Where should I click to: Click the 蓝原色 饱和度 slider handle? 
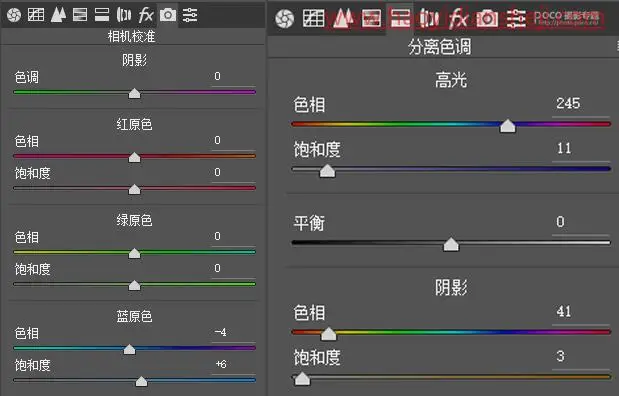tap(141, 381)
